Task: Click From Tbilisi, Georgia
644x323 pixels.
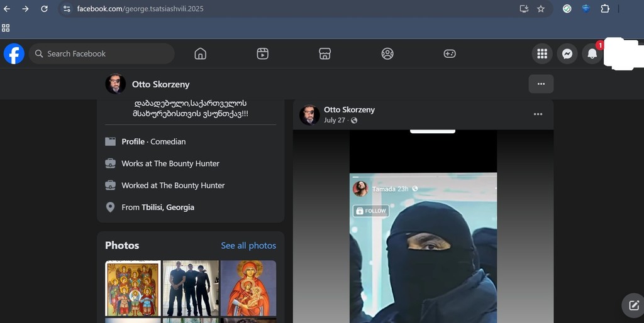Action: (158, 207)
